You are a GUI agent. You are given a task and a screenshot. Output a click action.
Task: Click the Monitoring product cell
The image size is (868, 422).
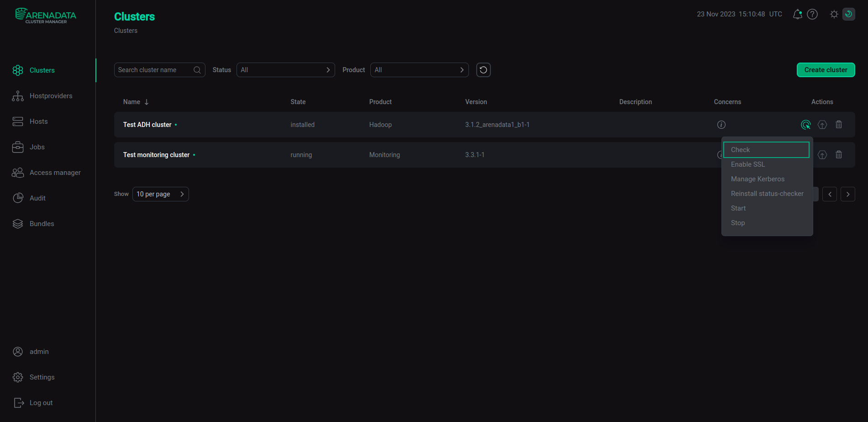[384, 155]
